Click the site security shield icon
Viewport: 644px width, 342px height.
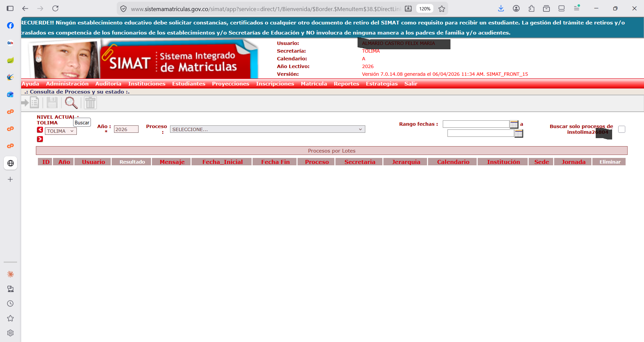123,9
